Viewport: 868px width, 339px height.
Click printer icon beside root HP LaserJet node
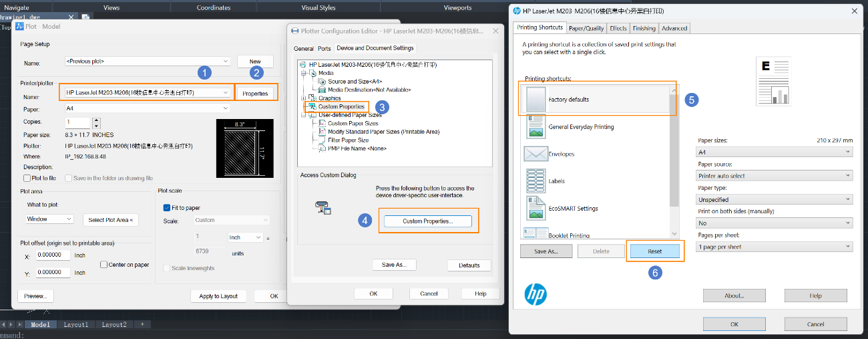pos(304,65)
